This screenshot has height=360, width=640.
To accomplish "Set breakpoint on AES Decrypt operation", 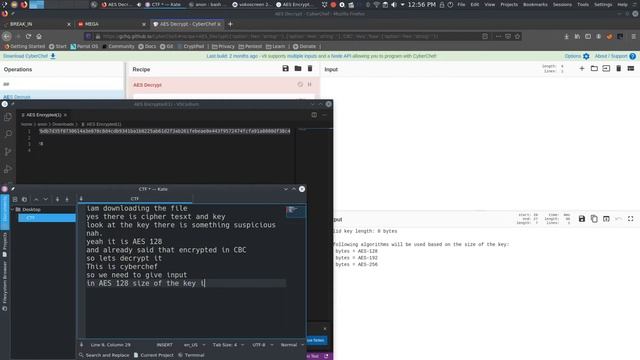I will click(309, 84).
